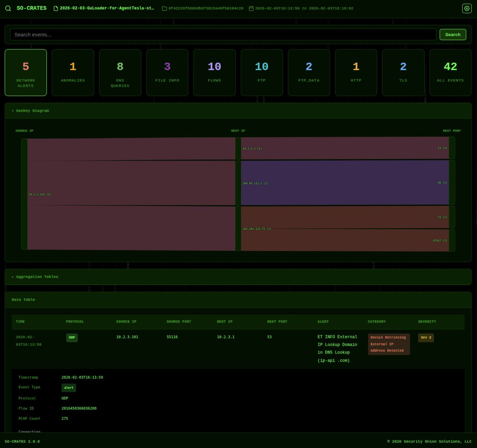Viewport: 477px width, 448px height.
Task: Select dest IP node 10.2.3.1 in Sankey
Action: pyautogui.click(x=238, y=148)
